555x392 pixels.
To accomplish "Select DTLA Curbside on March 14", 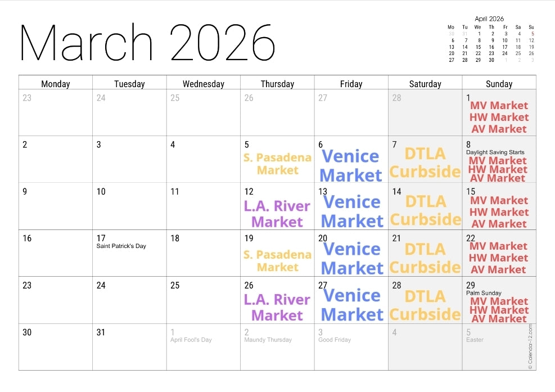I will pos(425,210).
